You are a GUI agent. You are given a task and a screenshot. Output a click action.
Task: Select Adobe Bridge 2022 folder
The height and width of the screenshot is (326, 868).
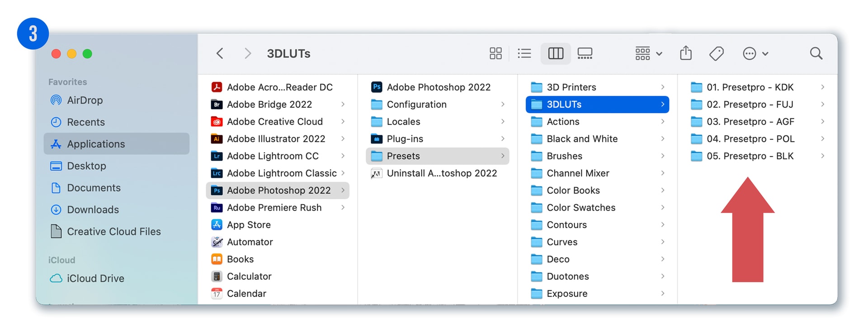coord(278,104)
